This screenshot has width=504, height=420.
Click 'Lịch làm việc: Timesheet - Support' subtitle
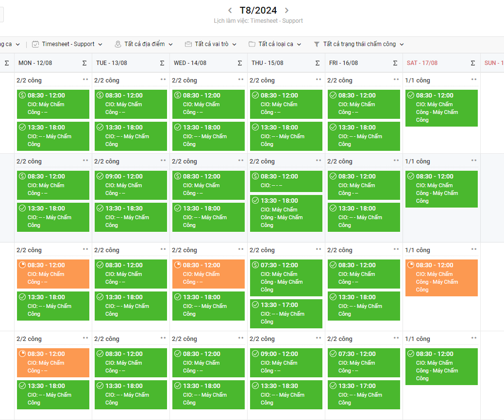[x=258, y=21]
